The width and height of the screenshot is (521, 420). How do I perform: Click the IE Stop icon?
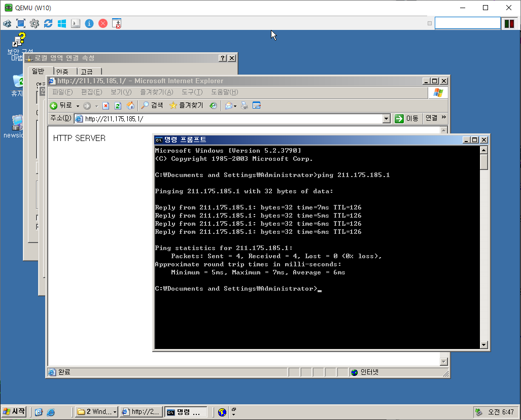[106, 106]
